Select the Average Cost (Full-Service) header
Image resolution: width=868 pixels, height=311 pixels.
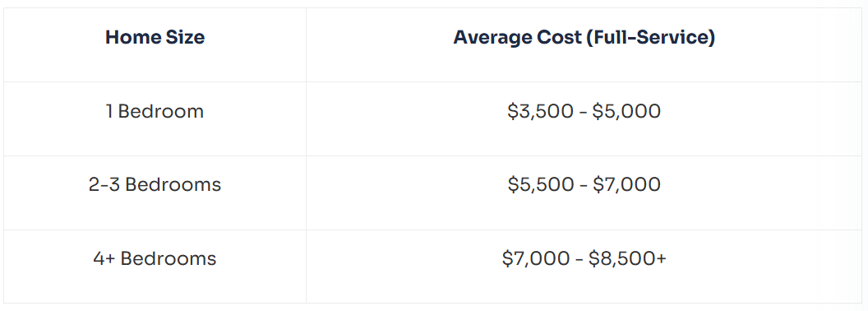(584, 38)
